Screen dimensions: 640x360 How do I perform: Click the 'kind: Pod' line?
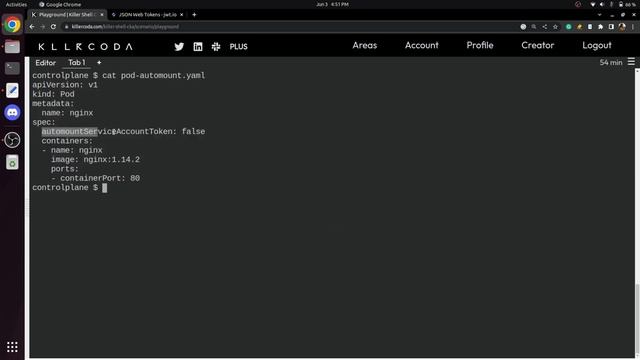tap(53, 94)
